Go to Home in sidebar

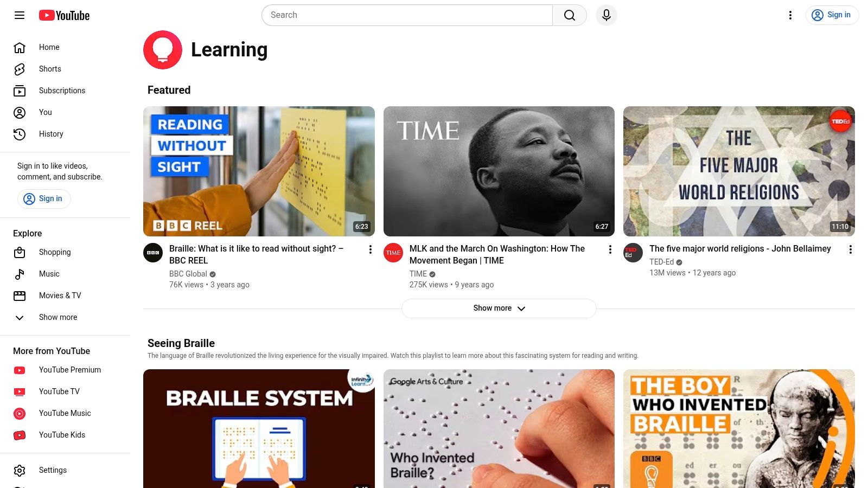pos(65,47)
